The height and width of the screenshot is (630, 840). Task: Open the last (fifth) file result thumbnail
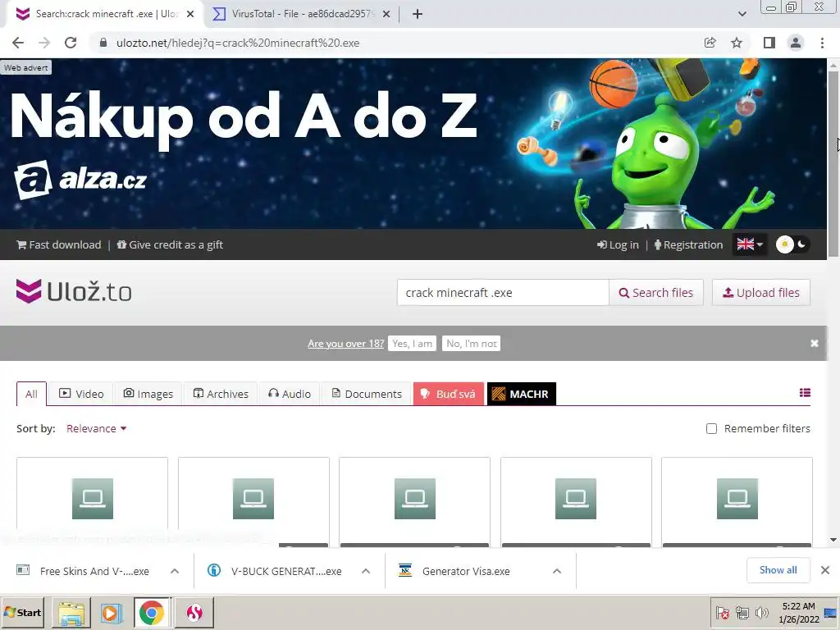pyautogui.click(x=737, y=499)
